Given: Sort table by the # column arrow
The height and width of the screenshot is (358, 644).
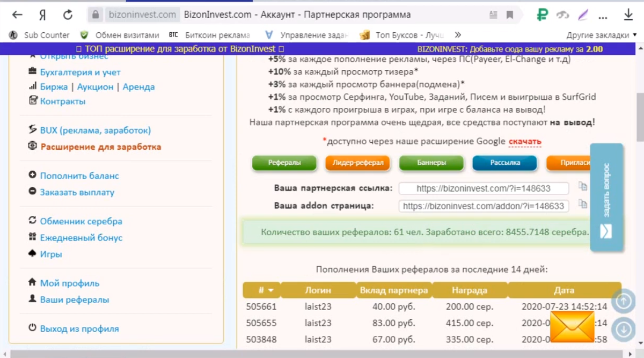Looking at the screenshot, I should pyautogui.click(x=271, y=290).
